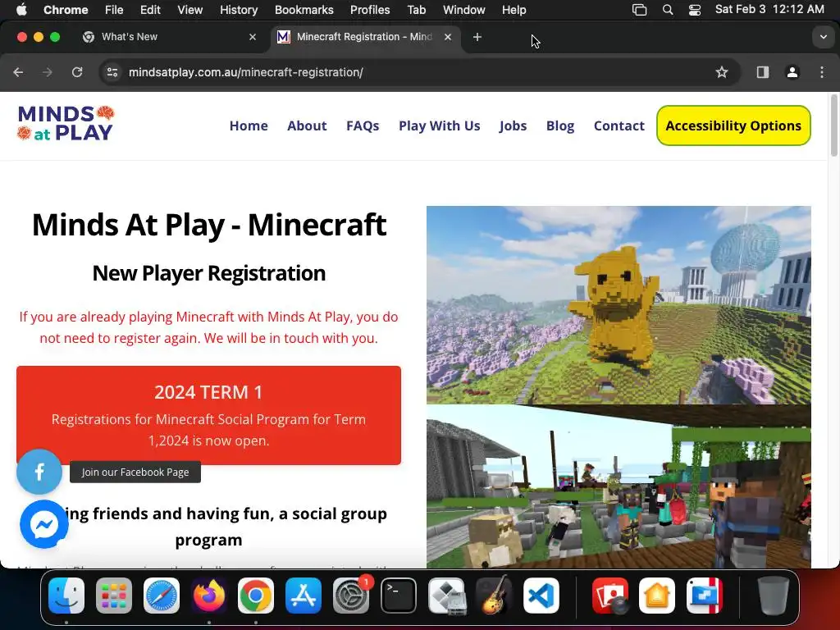Click the Minecraft players gathering image
The height and width of the screenshot is (630, 840).
(619, 486)
